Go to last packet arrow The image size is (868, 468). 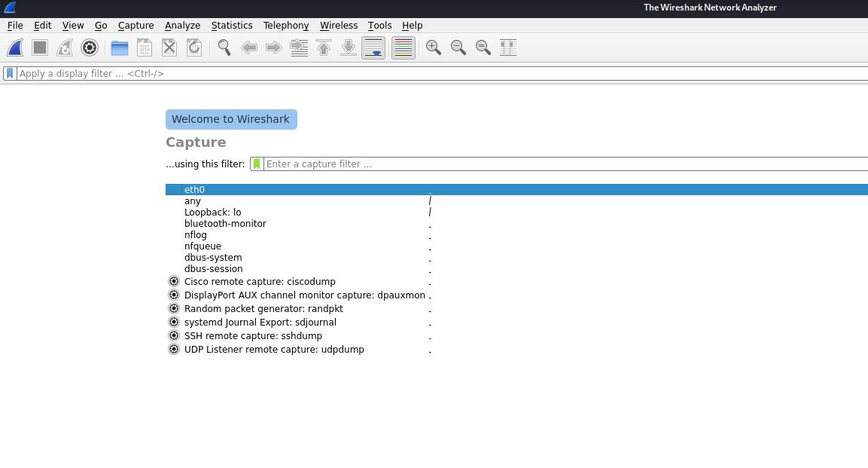click(x=349, y=47)
